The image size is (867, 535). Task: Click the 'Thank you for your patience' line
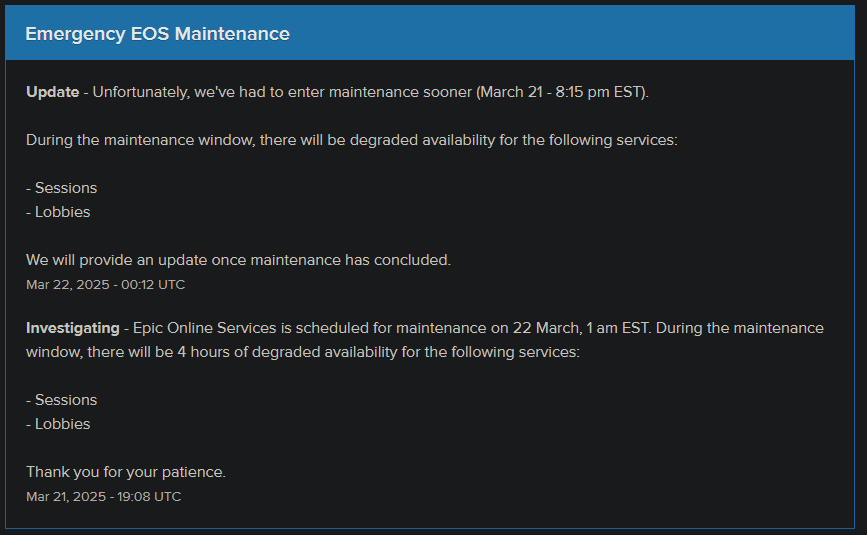pyautogui.click(x=126, y=472)
